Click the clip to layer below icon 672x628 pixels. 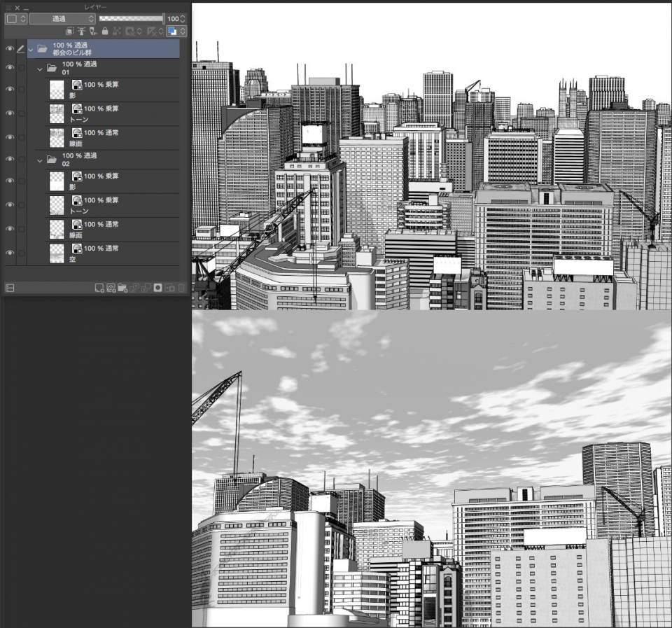[70, 32]
